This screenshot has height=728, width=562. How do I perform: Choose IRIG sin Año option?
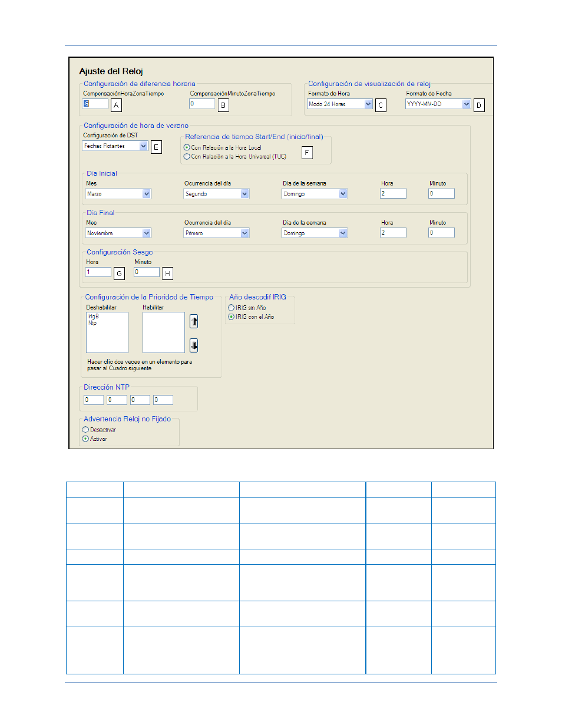coord(247,308)
